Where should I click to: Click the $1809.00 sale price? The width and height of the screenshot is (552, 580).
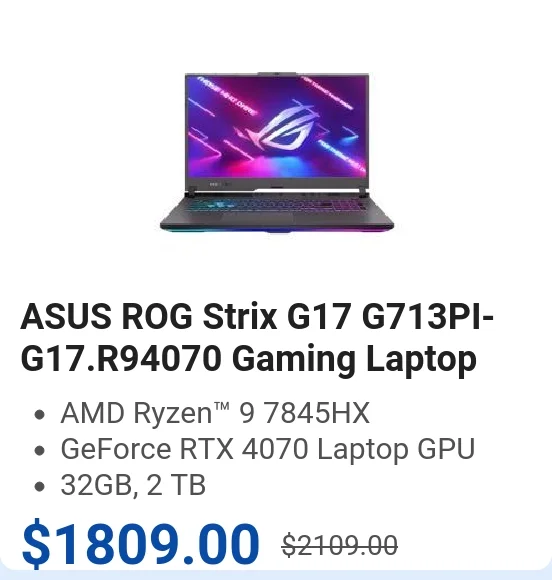pos(141,543)
